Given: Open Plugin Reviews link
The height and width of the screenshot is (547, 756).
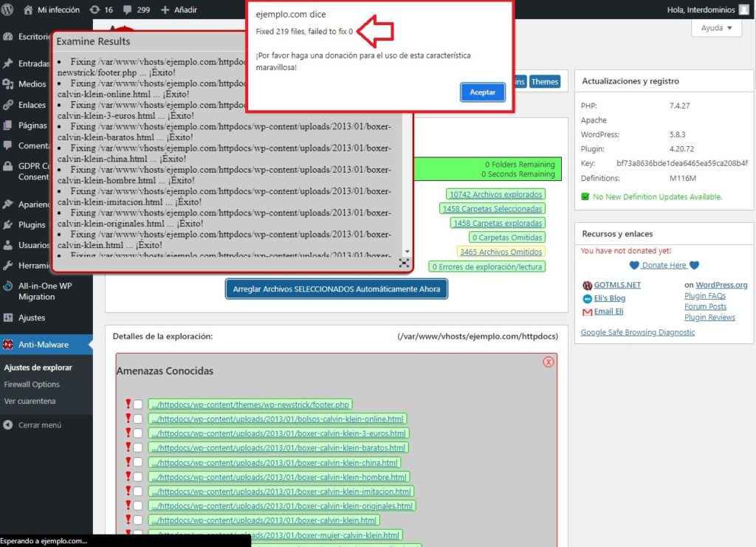Looking at the screenshot, I should [x=709, y=317].
